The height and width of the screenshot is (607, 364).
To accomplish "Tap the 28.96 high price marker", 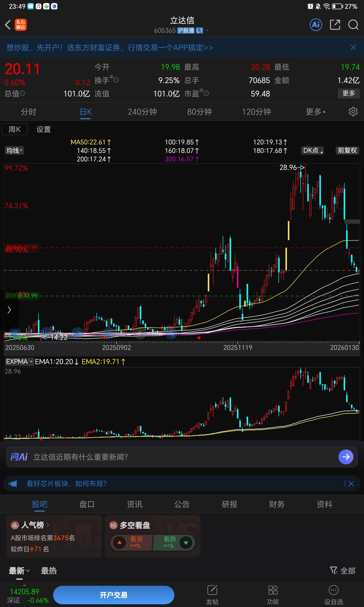I will (292, 167).
